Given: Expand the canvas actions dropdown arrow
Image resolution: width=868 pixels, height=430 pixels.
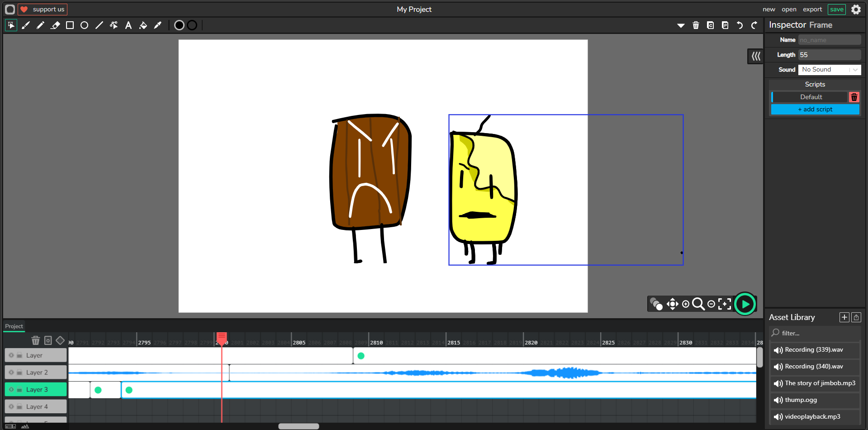Looking at the screenshot, I should pyautogui.click(x=681, y=26).
